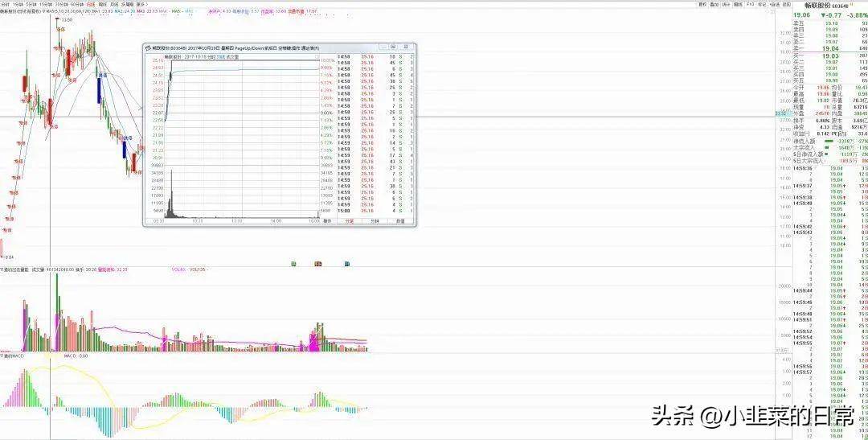Open the 复权 adjustment button

702,5
